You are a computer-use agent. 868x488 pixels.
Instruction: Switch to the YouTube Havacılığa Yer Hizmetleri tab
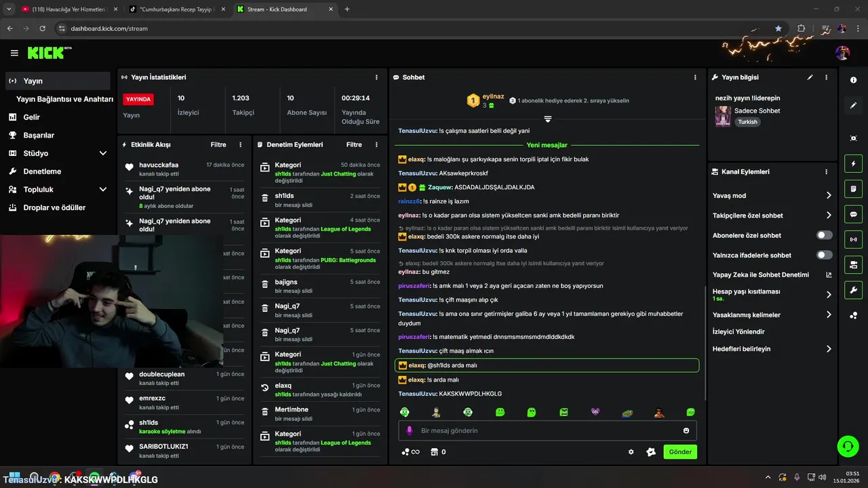[x=68, y=9]
